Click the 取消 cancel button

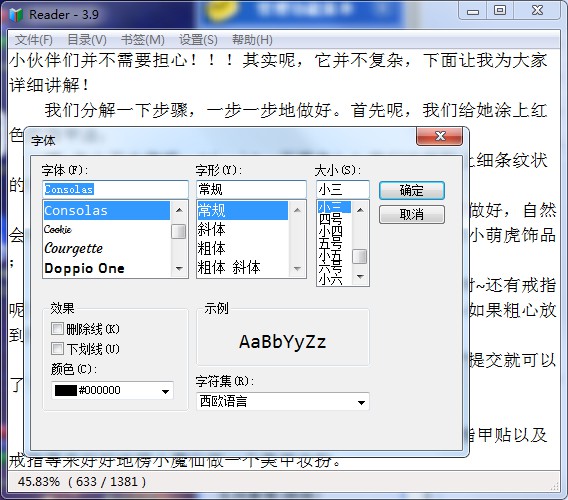[x=412, y=214]
